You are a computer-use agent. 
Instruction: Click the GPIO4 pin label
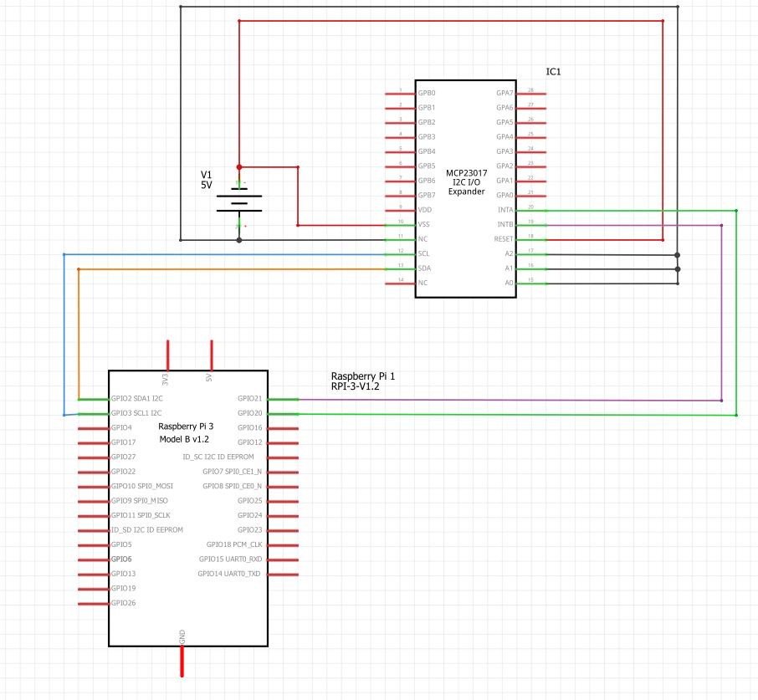(x=121, y=427)
